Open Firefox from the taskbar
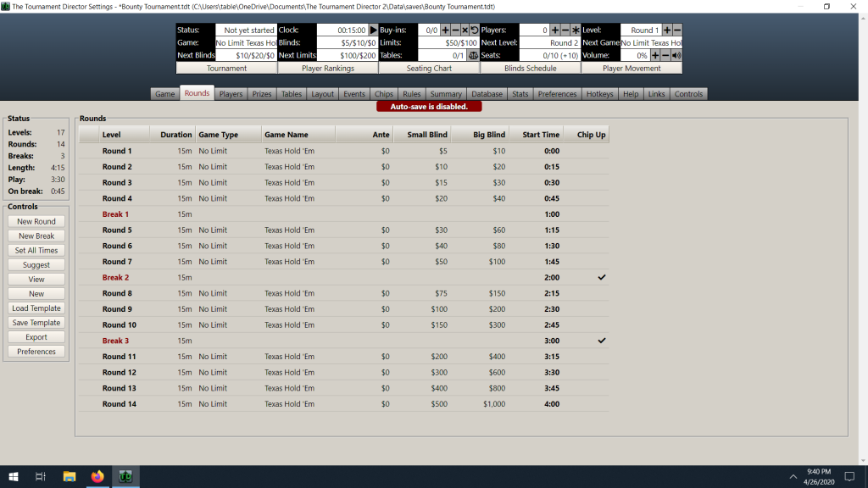Screen dimensions: 868x488 click(97, 476)
